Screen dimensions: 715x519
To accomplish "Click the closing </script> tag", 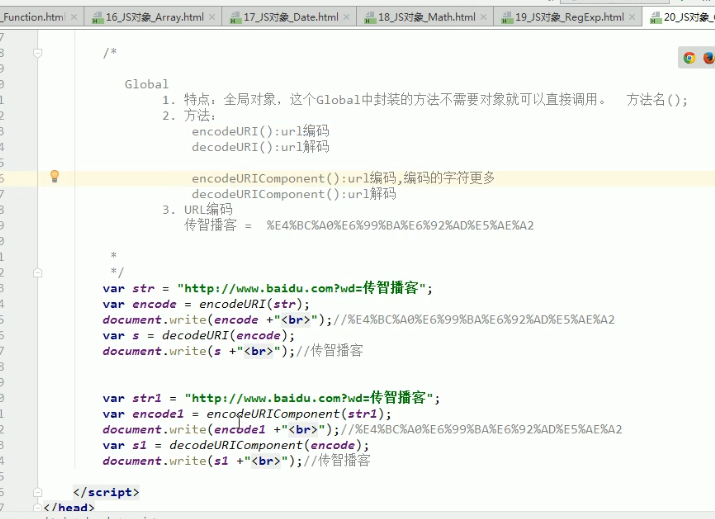I will tap(106, 493).
